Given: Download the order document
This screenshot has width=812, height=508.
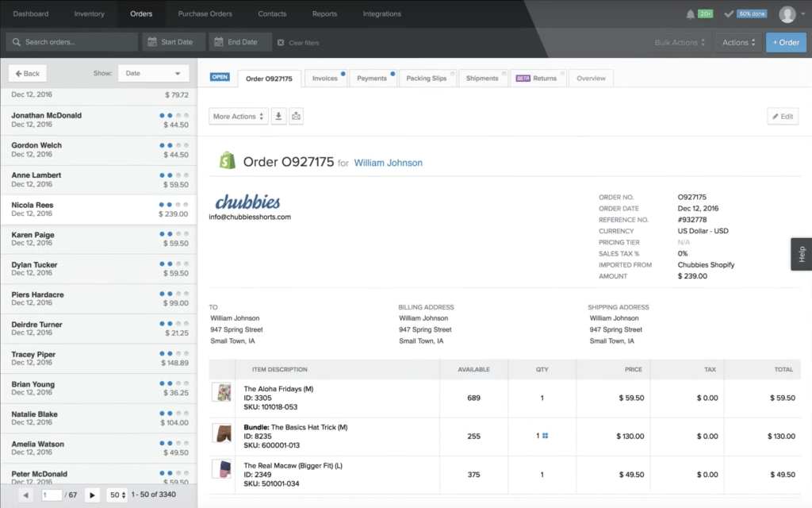Looking at the screenshot, I should click(278, 116).
